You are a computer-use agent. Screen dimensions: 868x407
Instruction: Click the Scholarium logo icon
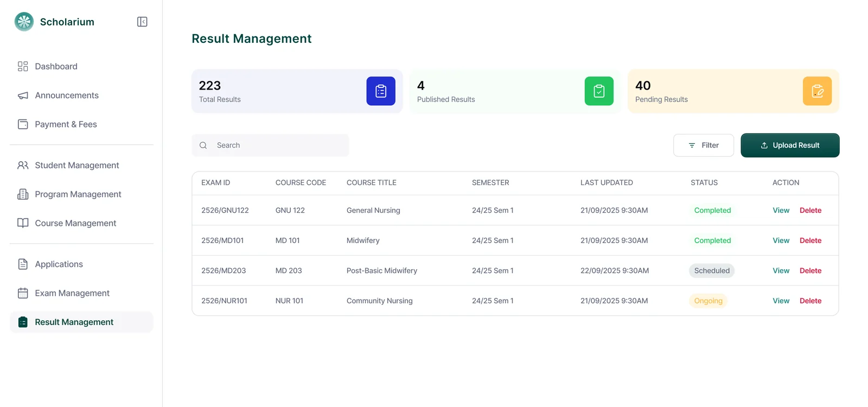coord(24,22)
